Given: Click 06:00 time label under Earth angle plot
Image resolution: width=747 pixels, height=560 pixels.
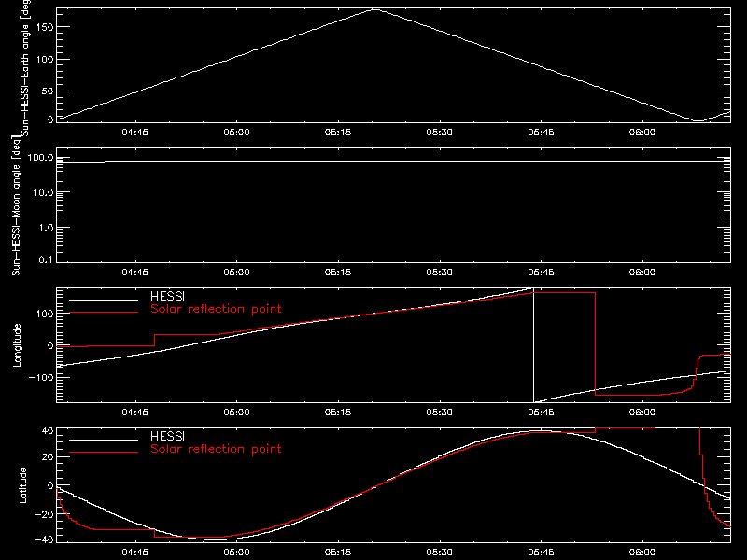Looking at the screenshot, I should (642, 133).
